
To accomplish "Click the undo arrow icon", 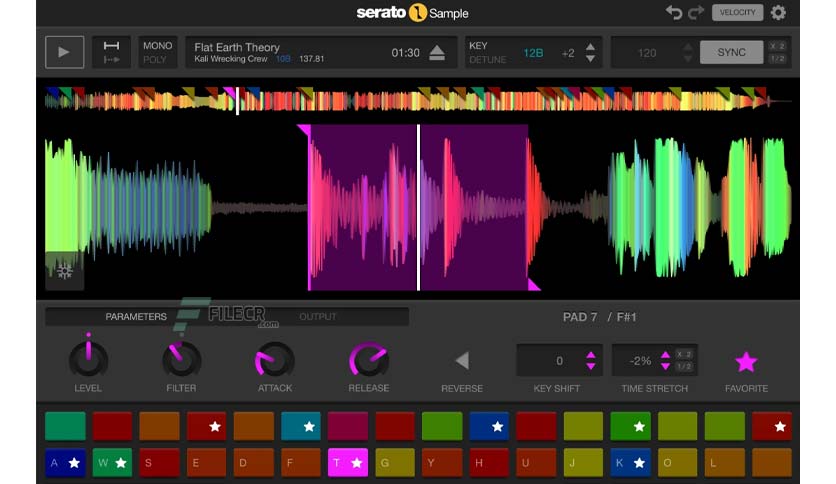I will point(674,13).
